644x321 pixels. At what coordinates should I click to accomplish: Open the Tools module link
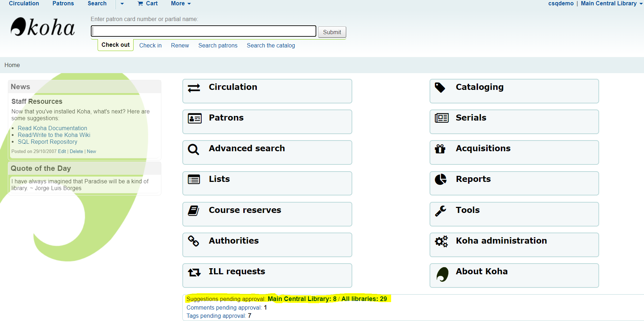(514, 214)
